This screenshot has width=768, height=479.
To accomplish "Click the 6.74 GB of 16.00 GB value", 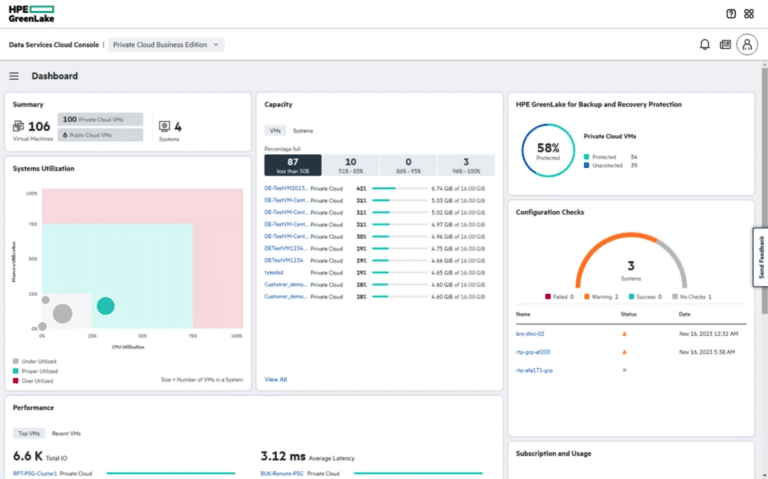I will click(458, 189).
